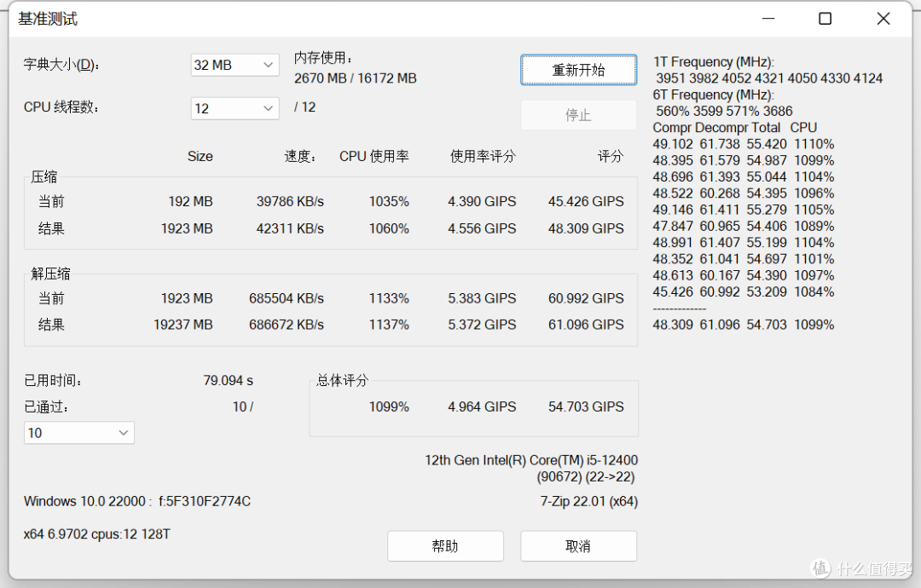Click the 解压缩 group label
The width and height of the screenshot is (921, 588).
50,274
